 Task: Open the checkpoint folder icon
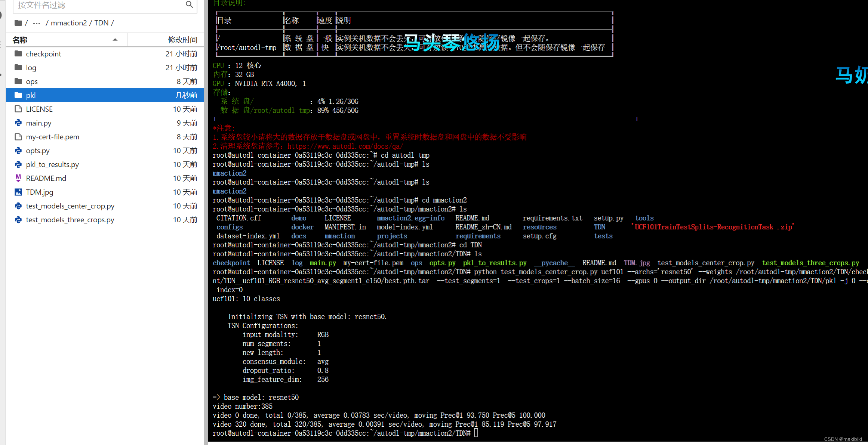[18, 54]
